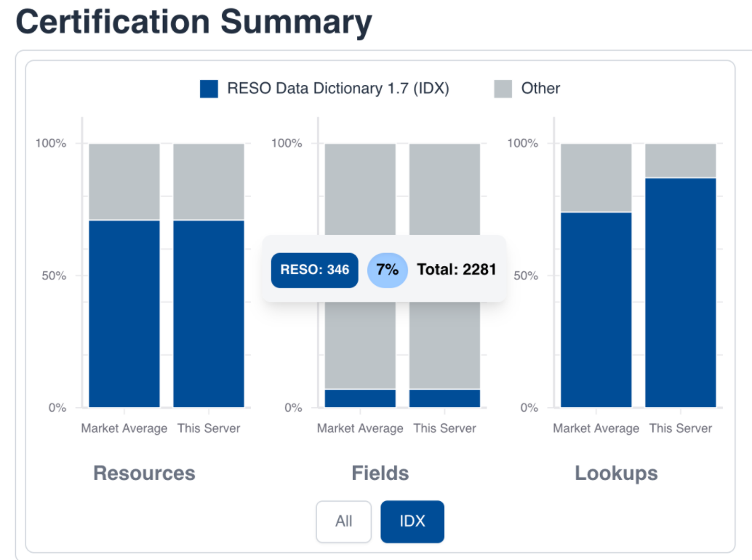Click the blue segment of the Fields This Server bar
Screen dimensions: 752x560
click(444, 398)
